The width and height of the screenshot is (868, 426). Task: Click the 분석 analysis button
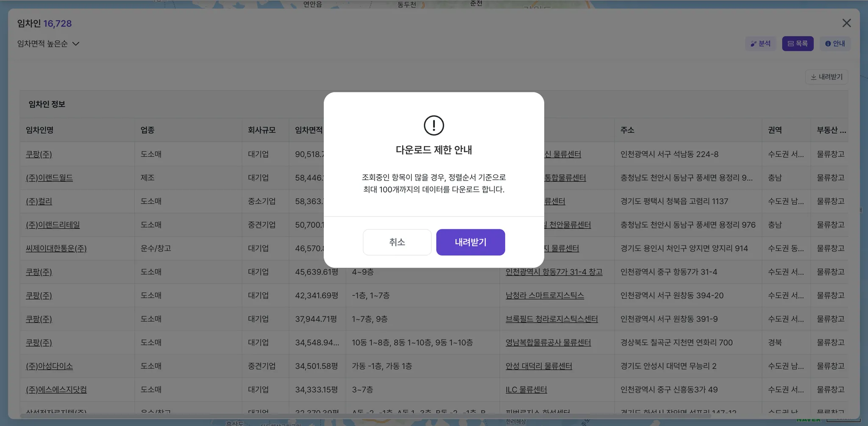760,44
